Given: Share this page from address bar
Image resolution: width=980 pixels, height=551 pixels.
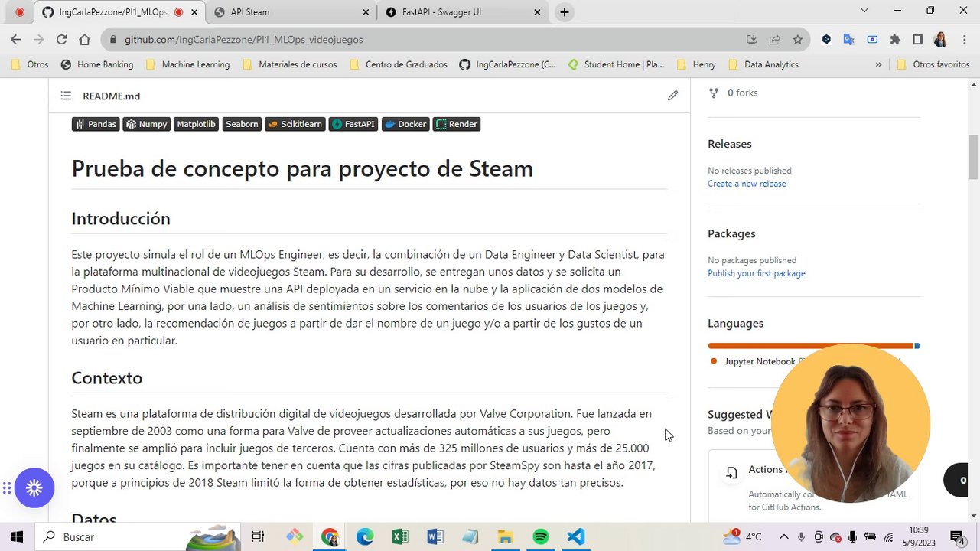Looking at the screenshot, I should [775, 40].
